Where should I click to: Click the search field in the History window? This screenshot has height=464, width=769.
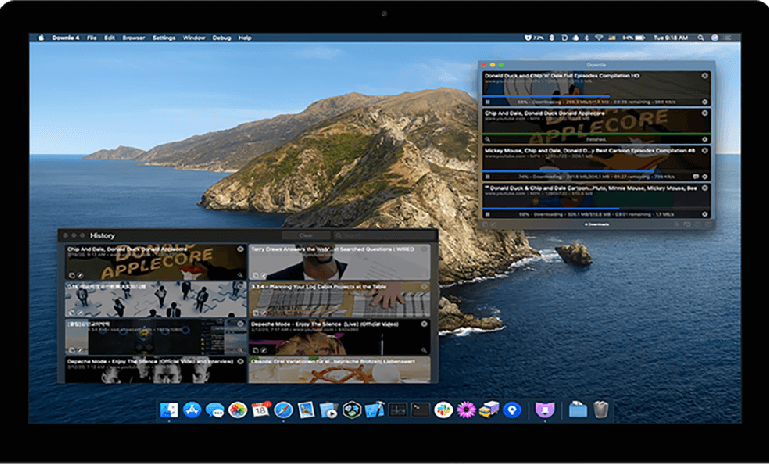384,236
